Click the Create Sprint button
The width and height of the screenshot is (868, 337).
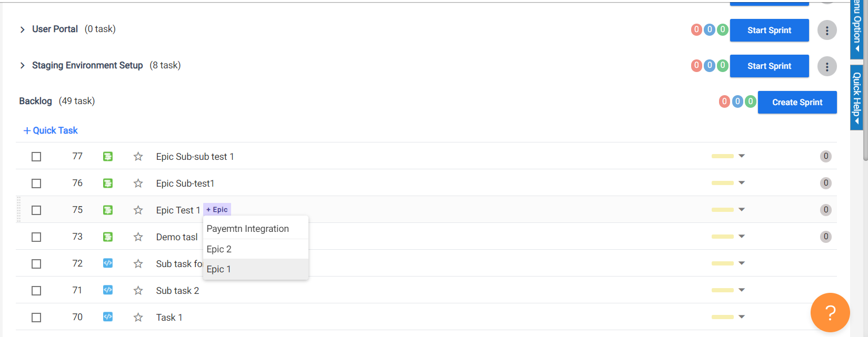pyautogui.click(x=797, y=103)
